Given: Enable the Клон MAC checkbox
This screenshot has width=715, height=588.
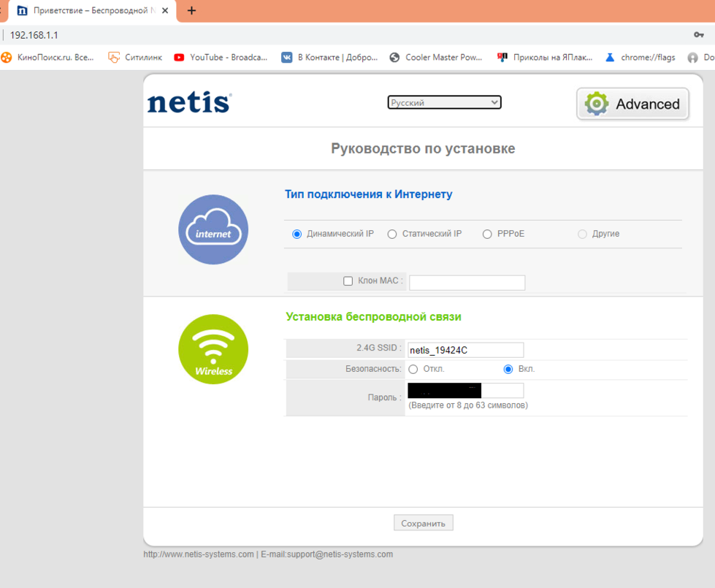Looking at the screenshot, I should pyautogui.click(x=348, y=281).
